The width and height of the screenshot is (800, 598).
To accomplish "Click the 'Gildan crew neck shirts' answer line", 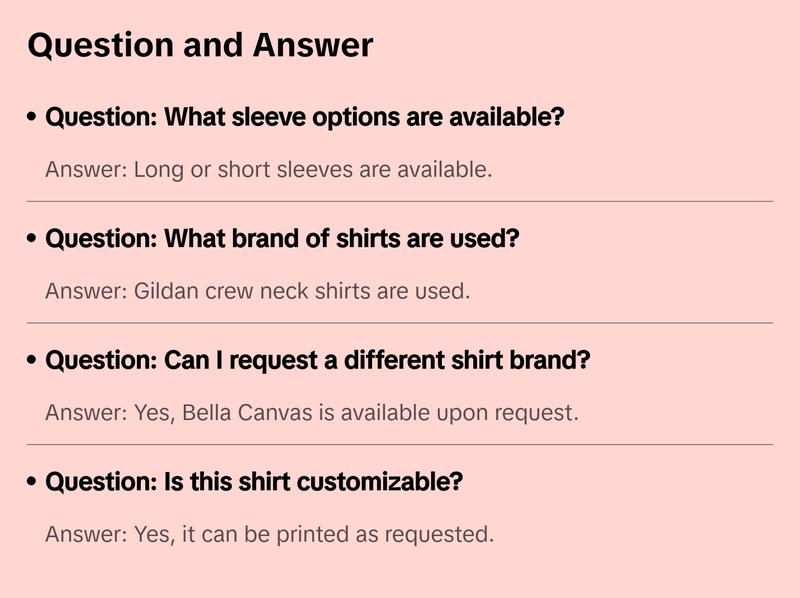I will coord(257,292).
